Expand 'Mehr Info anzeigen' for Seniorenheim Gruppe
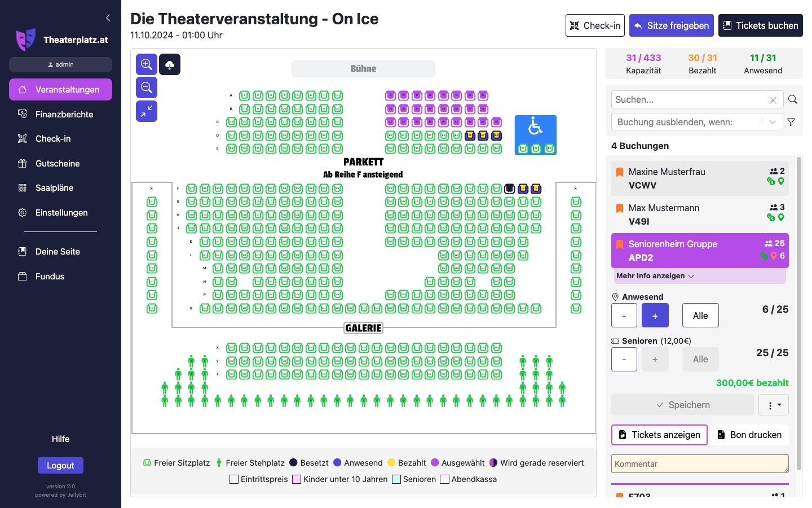 [x=655, y=276]
